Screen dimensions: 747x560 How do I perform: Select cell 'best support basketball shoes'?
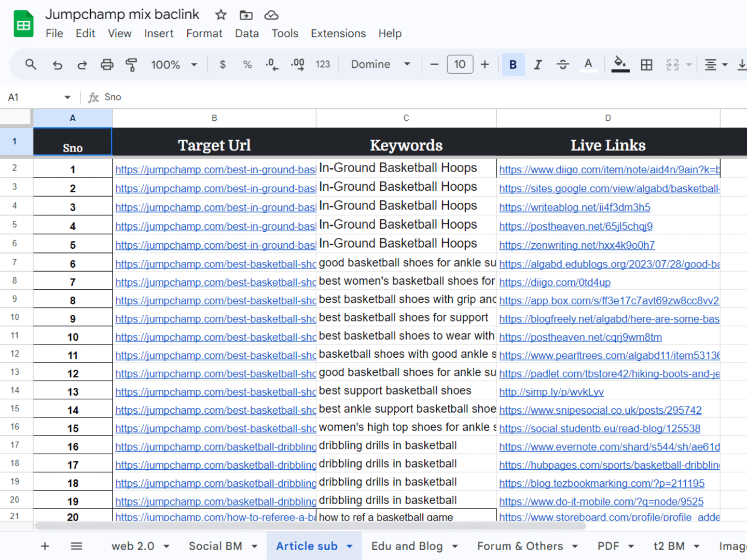(406, 390)
